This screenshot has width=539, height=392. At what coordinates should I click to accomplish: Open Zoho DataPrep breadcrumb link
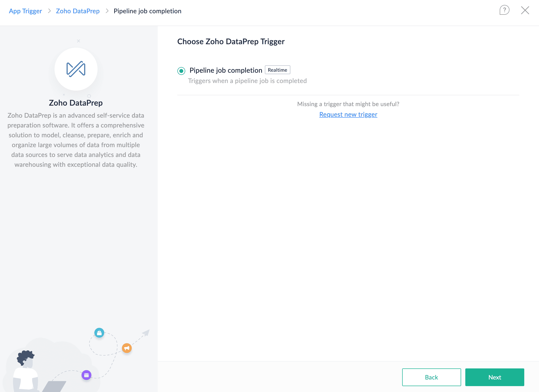click(78, 11)
